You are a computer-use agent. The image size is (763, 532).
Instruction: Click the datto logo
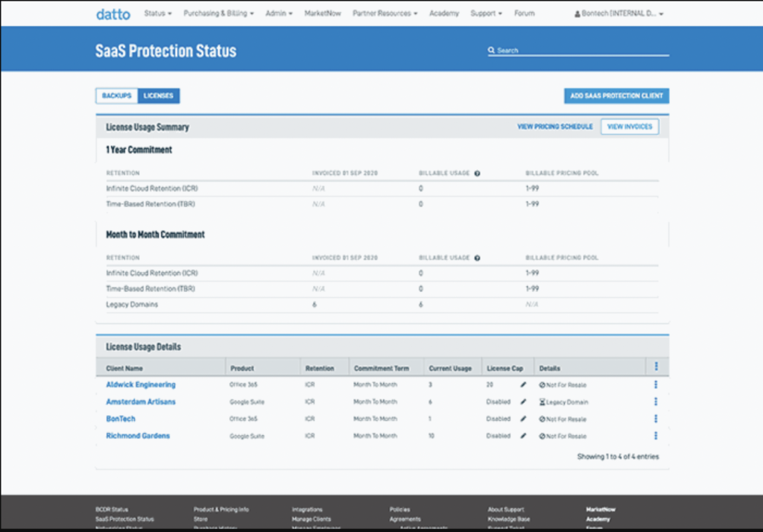coord(113,14)
